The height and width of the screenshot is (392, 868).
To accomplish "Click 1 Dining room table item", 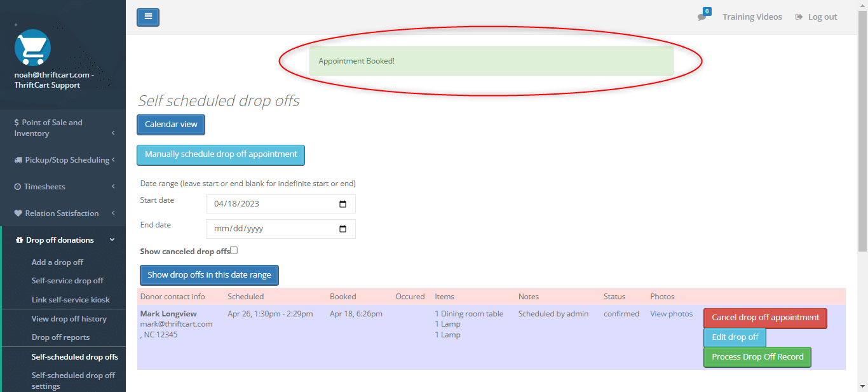I will pyautogui.click(x=469, y=314).
